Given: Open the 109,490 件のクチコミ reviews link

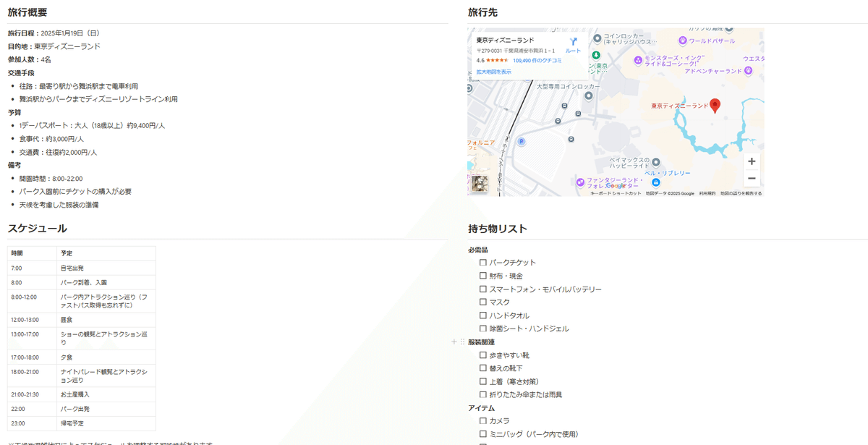Looking at the screenshot, I should (x=537, y=61).
